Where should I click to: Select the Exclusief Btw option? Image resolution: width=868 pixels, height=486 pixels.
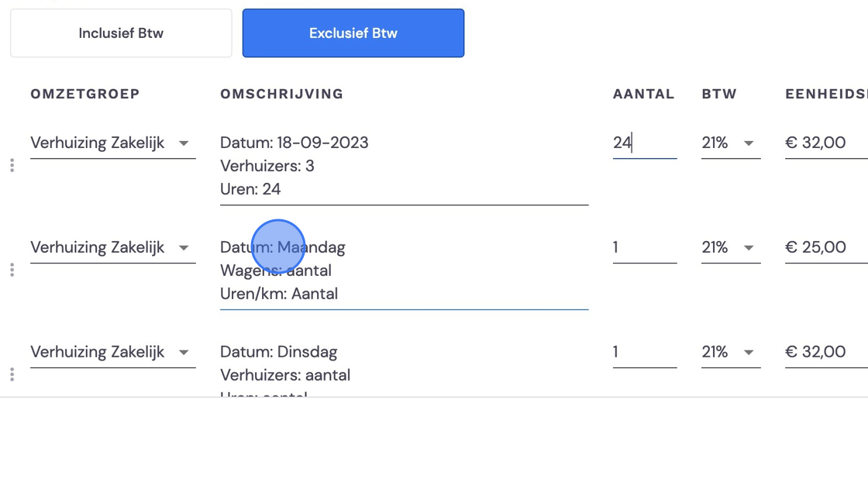[x=353, y=33]
